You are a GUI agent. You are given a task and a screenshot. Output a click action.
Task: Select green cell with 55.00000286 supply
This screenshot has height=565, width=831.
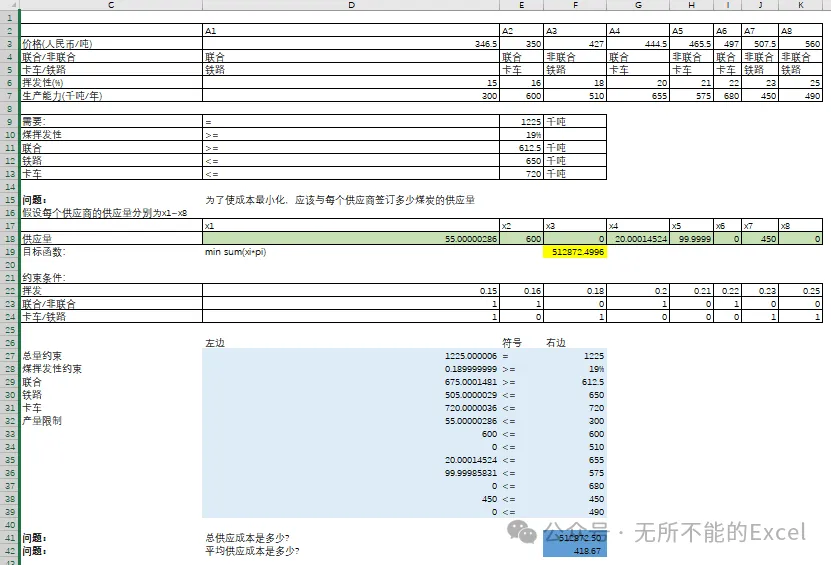[351, 239]
